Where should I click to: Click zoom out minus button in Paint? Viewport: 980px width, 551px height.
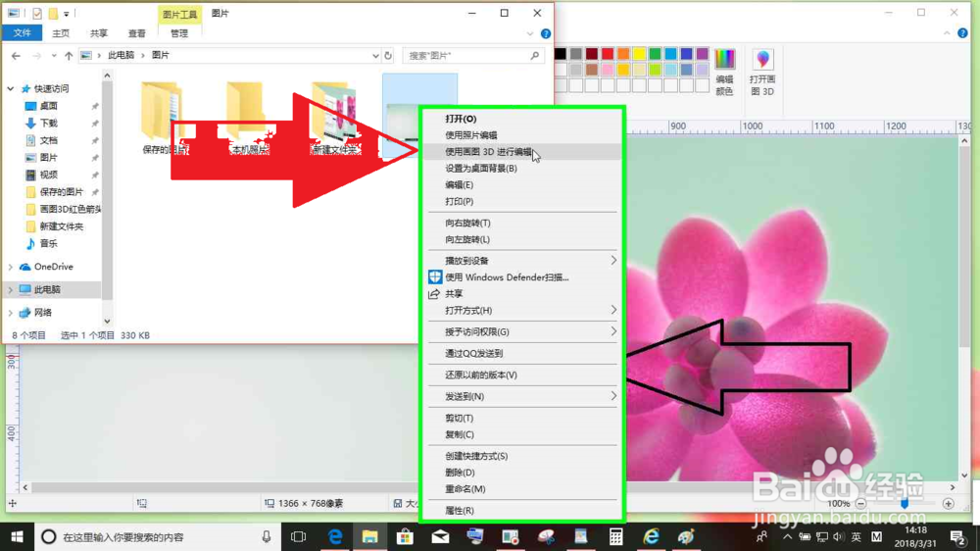(860, 504)
